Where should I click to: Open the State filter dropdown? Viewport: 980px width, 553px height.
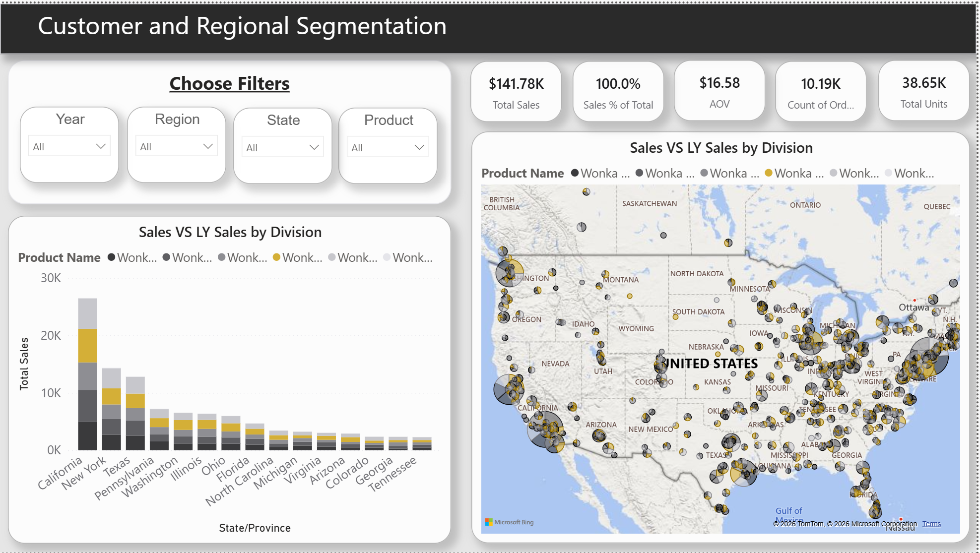314,147
